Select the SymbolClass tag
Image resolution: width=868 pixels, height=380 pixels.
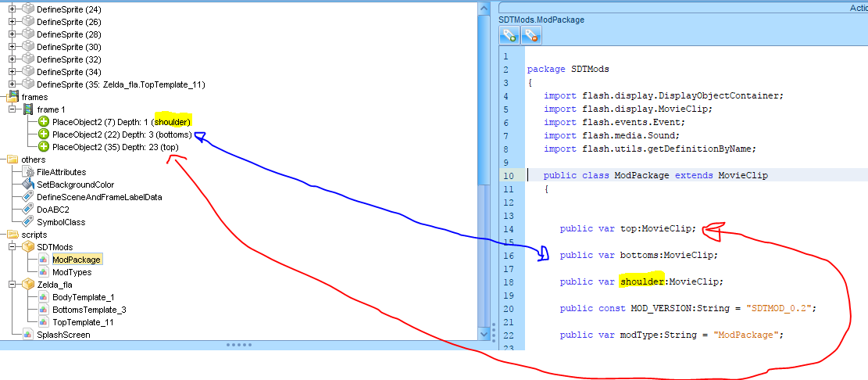coord(60,222)
